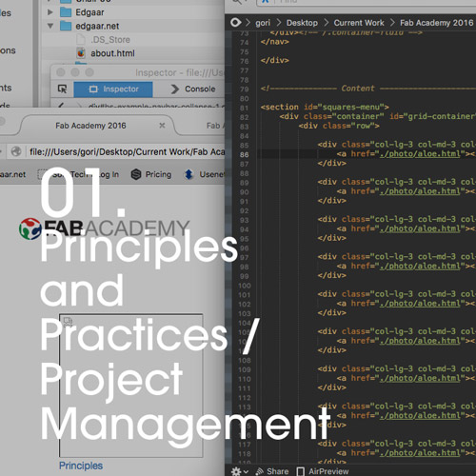Click the 'row' div tag on line 83
Image resolution: width=476 pixels, height=476 pixels.
(339, 126)
